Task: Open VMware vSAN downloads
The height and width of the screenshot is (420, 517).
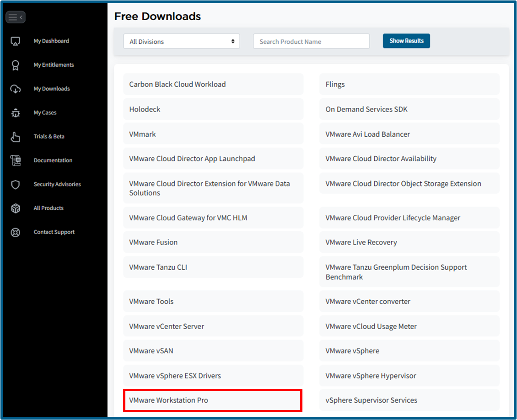Action: coord(213,351)
